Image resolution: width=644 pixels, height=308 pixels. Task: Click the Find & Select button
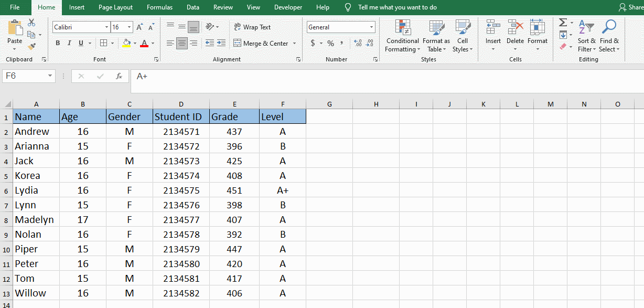[x=609, y=36]
